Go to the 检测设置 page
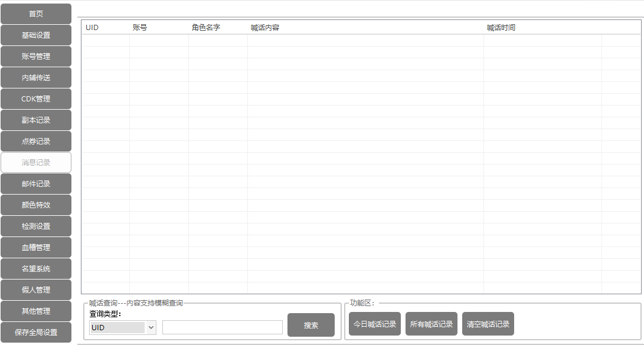 pyautogui.click(x=36, y=226)
